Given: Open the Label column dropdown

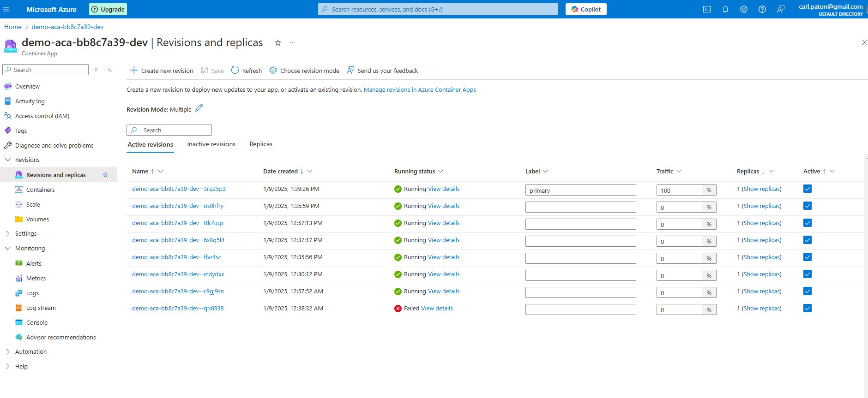Looking at the screenshot, I should click(x=545, y=171).
